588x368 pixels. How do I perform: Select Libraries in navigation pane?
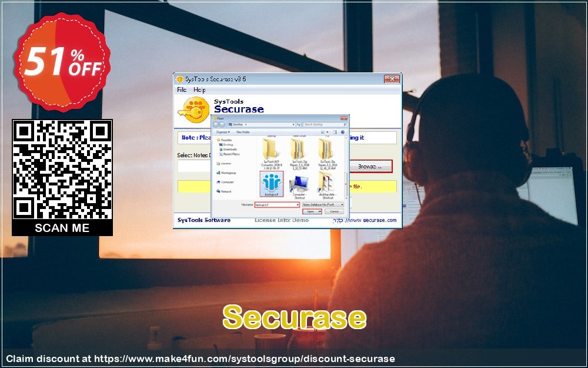(x=224, y=163)
